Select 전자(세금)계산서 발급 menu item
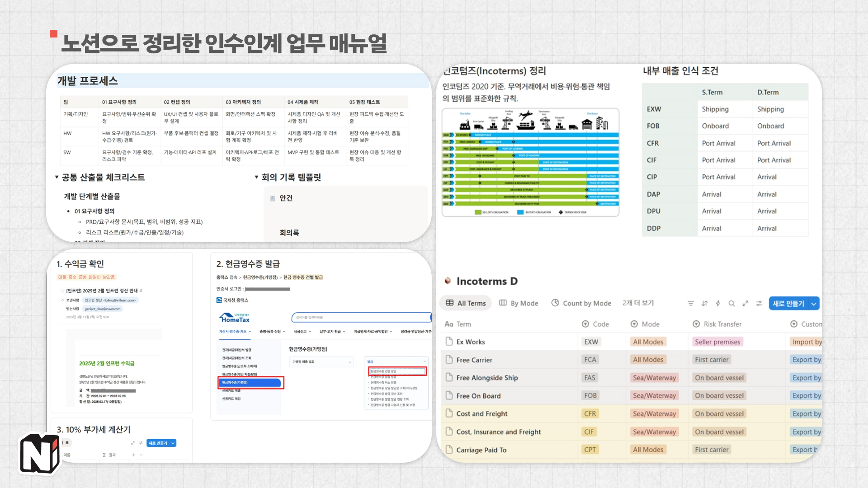This screenshot has width=868, height=488. click(x=236, y=350)
